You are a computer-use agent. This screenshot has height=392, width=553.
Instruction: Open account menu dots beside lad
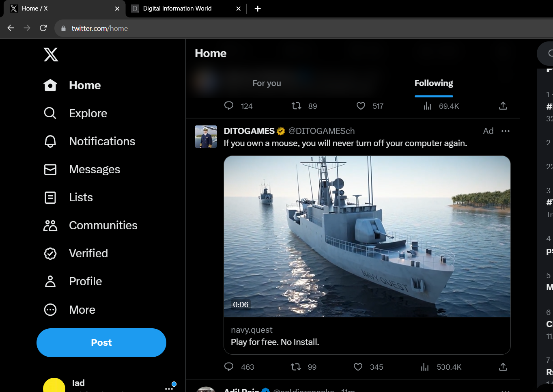pos(169,389)
